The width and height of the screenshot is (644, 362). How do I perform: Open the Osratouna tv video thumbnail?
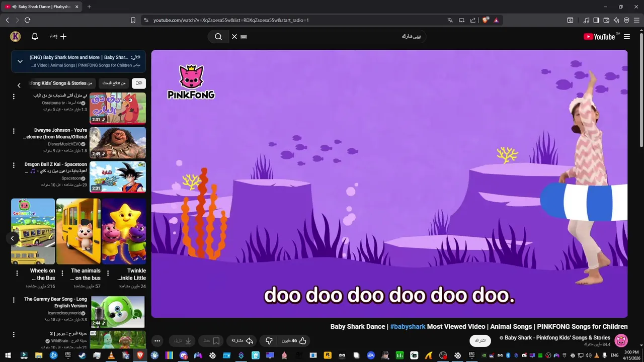coord(118,108)
